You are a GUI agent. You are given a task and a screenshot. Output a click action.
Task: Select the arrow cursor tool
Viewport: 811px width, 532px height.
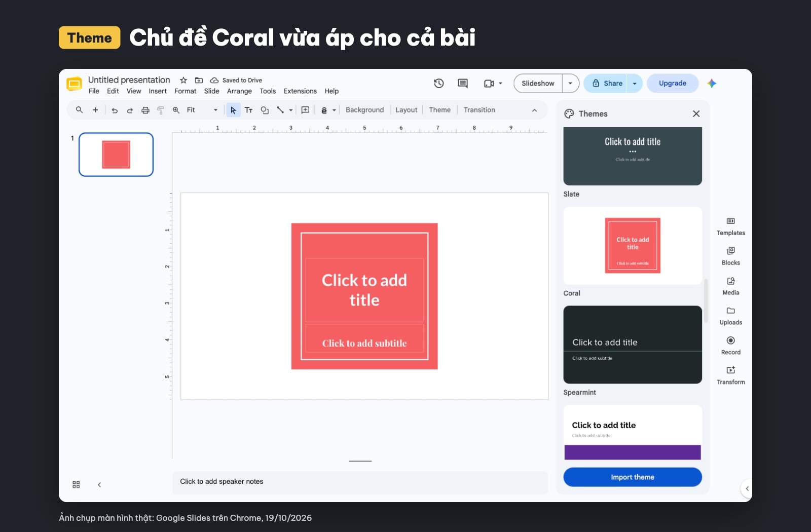tap(233, 110)
